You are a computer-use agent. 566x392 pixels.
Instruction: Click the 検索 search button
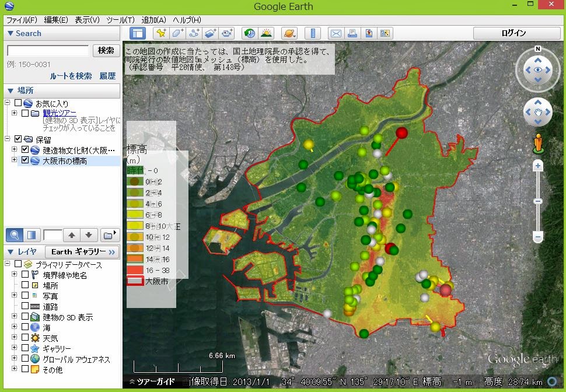tap(106, 50)
